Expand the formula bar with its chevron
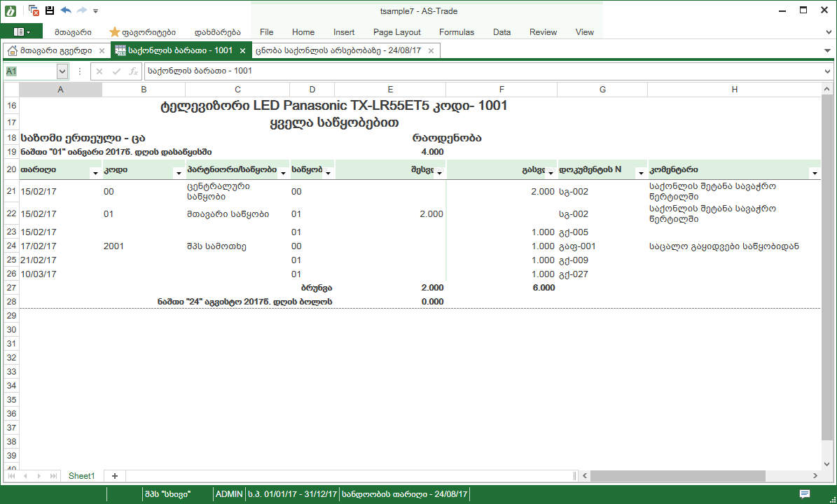The height and width of the screenshot is (504, 837). 827,71
